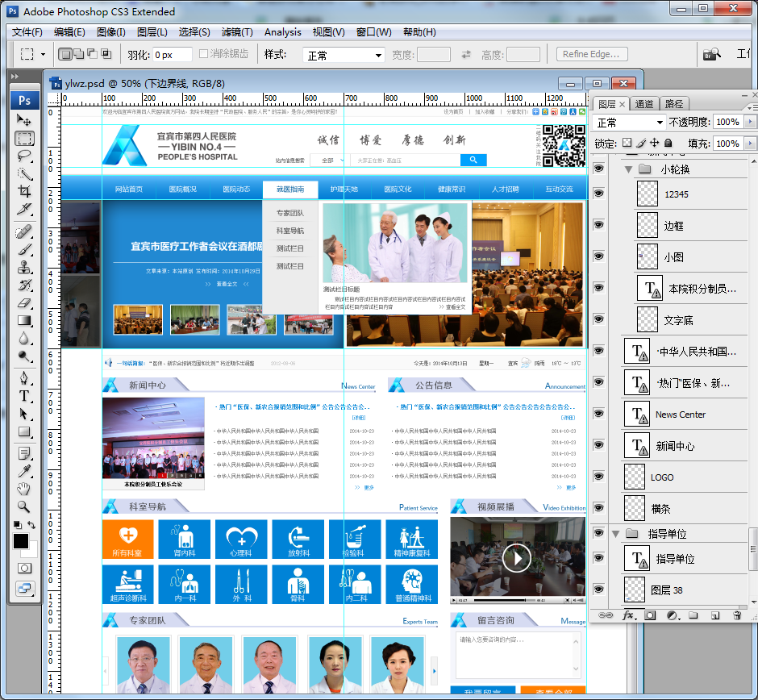Select the History Brush tool

[24, 285]
